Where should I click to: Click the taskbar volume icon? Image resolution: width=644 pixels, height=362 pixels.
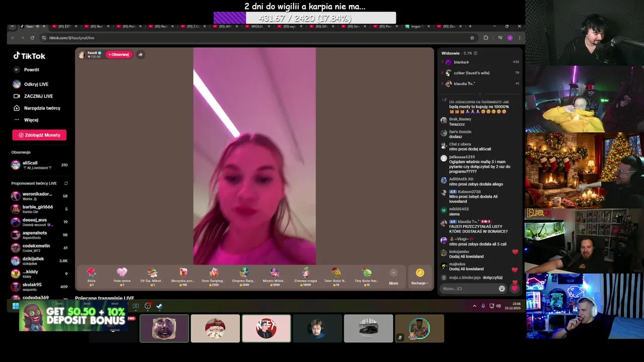point(499,306)
